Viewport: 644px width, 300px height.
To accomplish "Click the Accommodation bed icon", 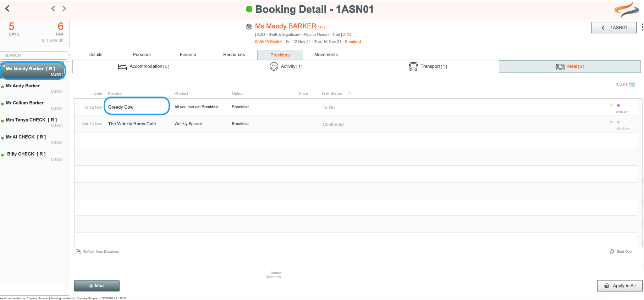I will pos(122,67).
